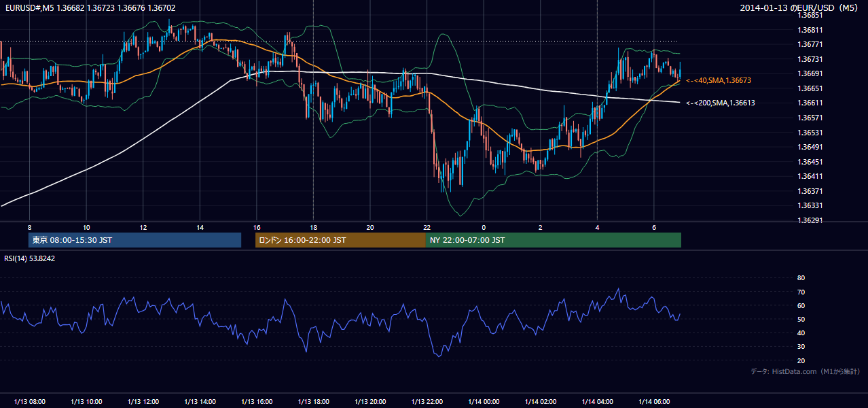Click the hour label 6 under price chart
This screenshot has width=868, height=408.
653,227
